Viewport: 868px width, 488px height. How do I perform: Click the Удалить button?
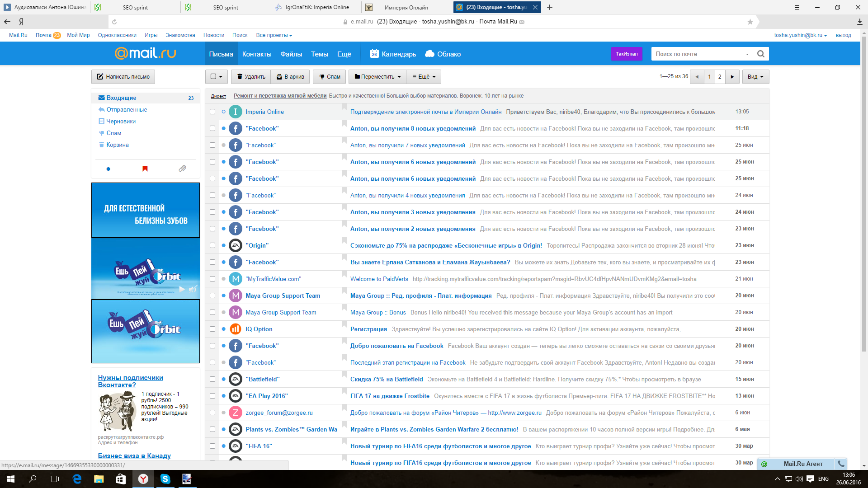(251, 77)
